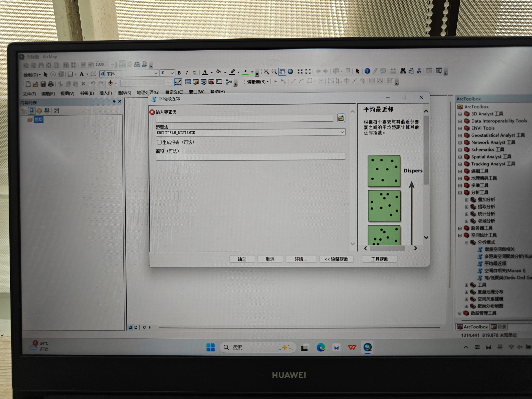This screenshot has width=532, height=399.
Task: Click the Identify info tool icon
Action: tap(367, 71)
